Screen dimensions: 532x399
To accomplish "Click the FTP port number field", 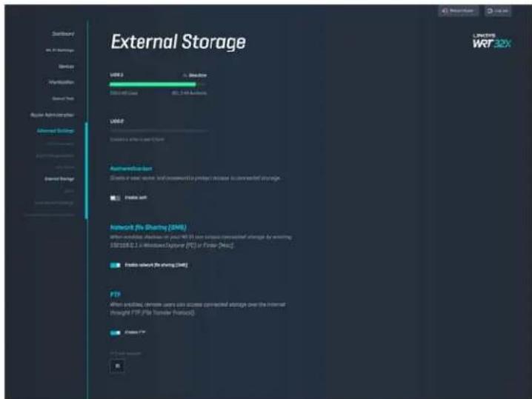I will (117, 366).
